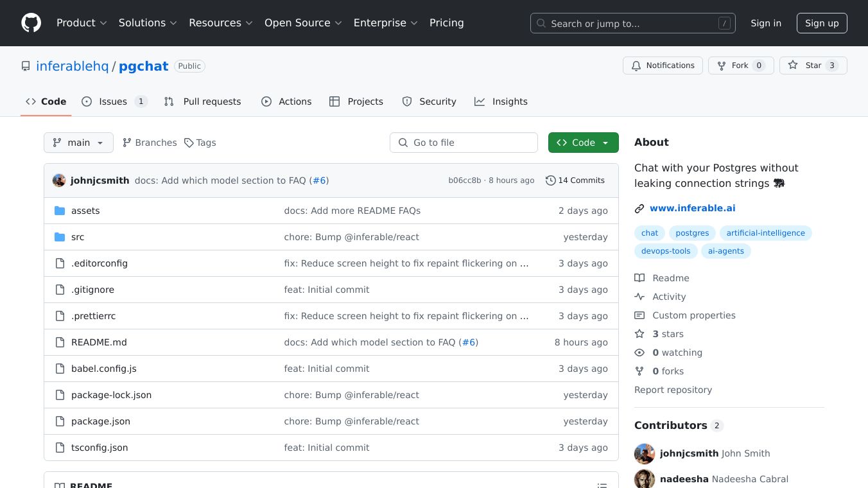Open the Enterprise dropdown

click(385, 23)
